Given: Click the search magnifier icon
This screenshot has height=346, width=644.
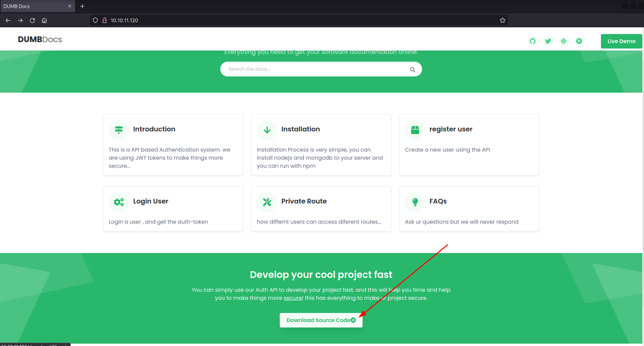Looking at the screenshot, I should (x=412, y=69).
